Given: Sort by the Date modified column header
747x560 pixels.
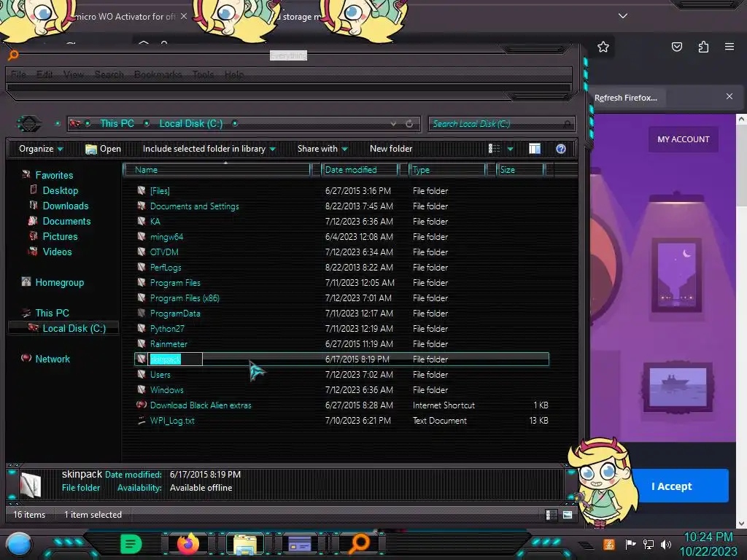Looking at the screenshot, I should click(360, 169).
